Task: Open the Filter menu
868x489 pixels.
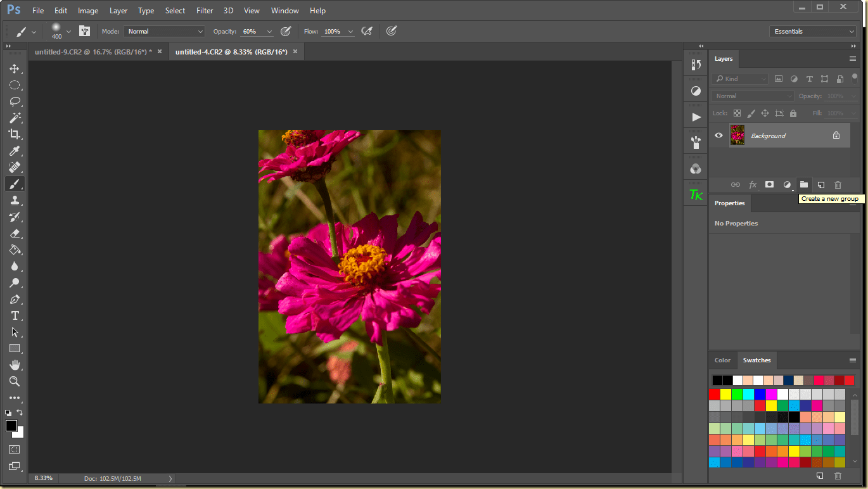Action: pos(204,11)
